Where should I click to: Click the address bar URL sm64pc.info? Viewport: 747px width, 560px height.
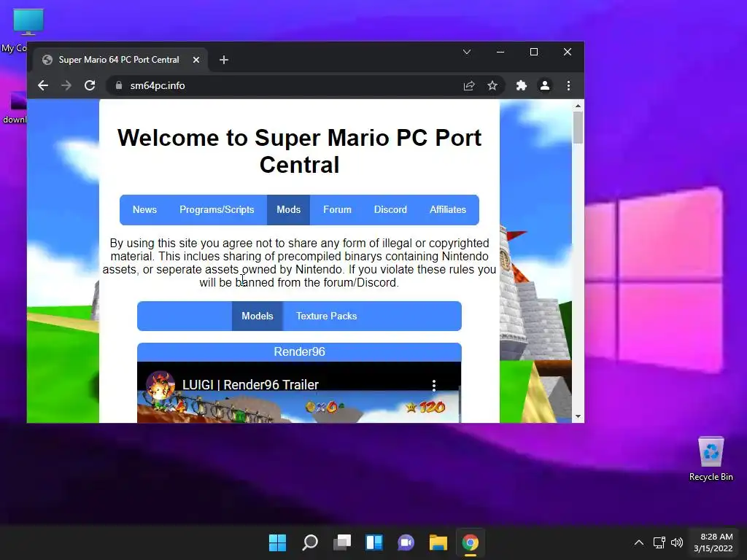tap(158, 86)
